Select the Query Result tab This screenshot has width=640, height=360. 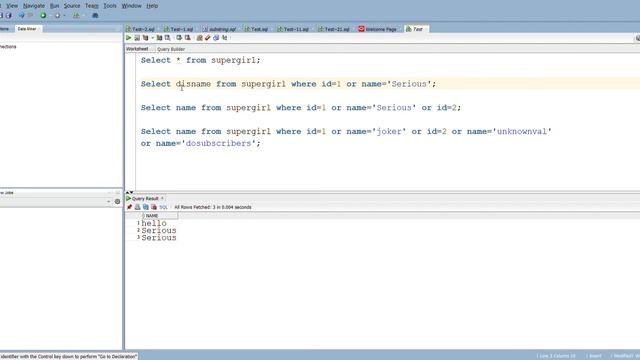(145, 198)
